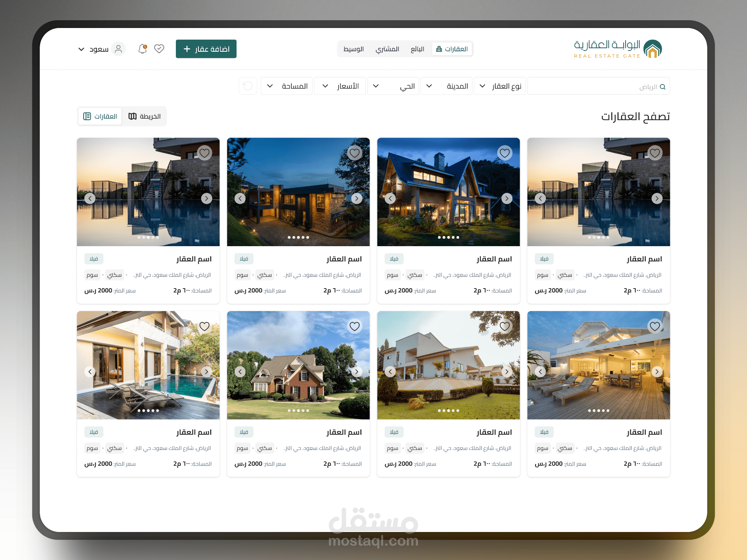This screenshot has width=747, height=560.
Task: Toggle favorite on bottom-right deck property
Action: tap(655, 326)
